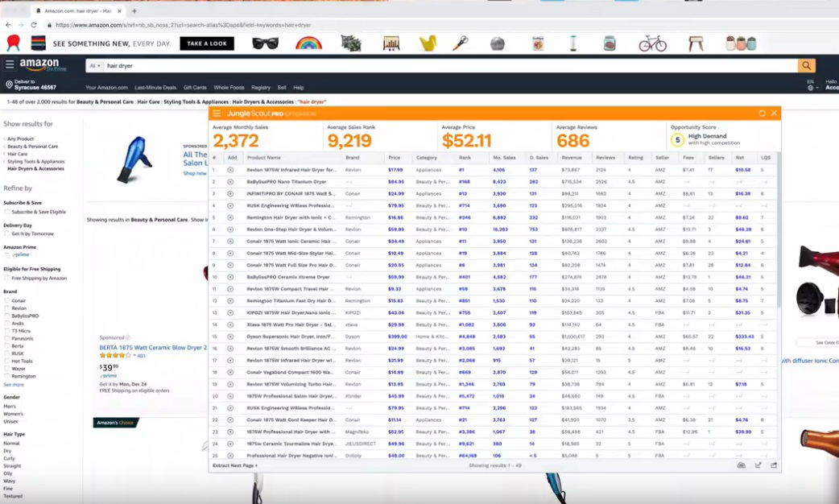Click the sunglasses icon in top banner
839x504 pixels.
[266, 43]
